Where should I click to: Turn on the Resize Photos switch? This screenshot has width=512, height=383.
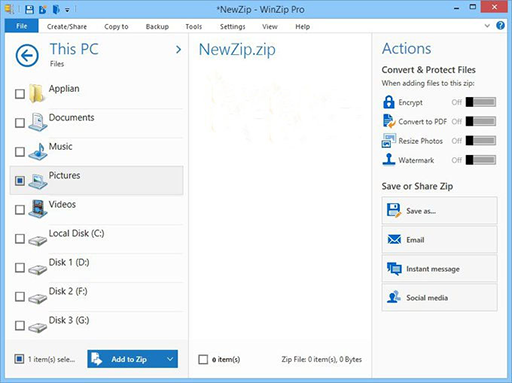[481, 141]
